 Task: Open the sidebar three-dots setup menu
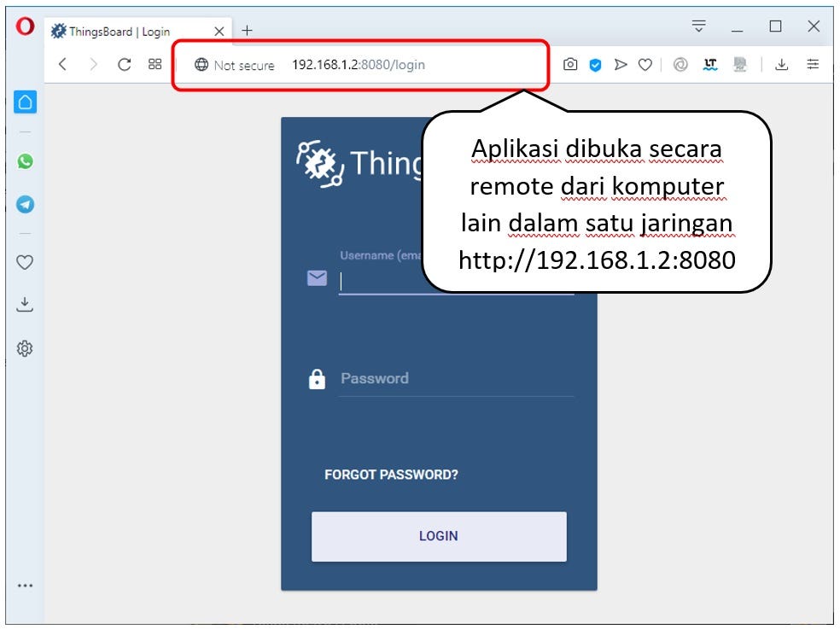point(25,586)
